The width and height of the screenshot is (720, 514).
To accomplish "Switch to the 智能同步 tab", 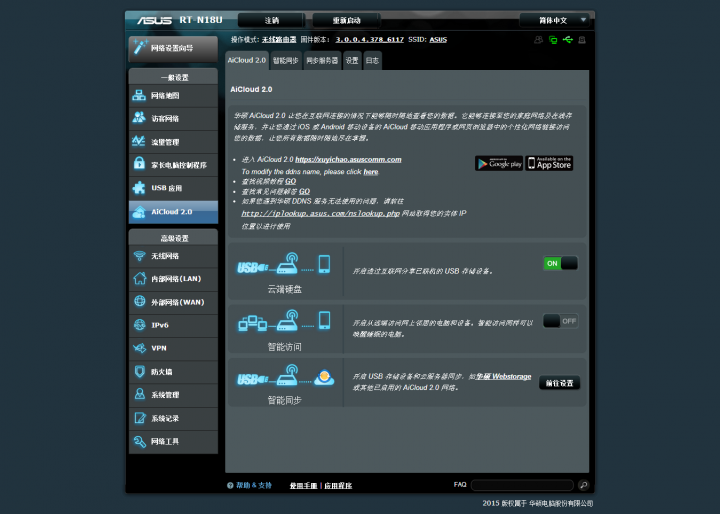I will tap(286, 61).
